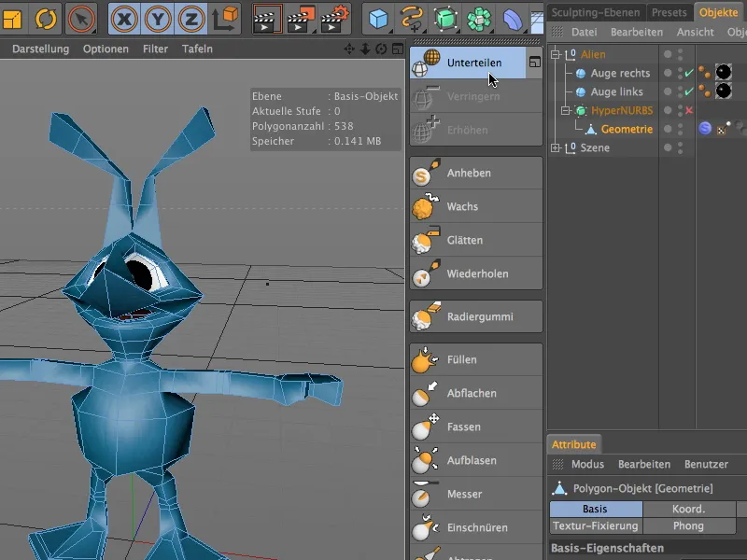The image size is (747, 560).
Task: Open the Tafeln viewport menu
Action: pos(197,49)
